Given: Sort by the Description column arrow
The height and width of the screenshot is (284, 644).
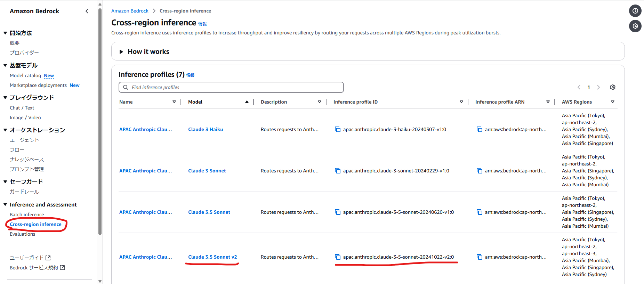Looking at the screenshot, I should [x=320, y=102].
